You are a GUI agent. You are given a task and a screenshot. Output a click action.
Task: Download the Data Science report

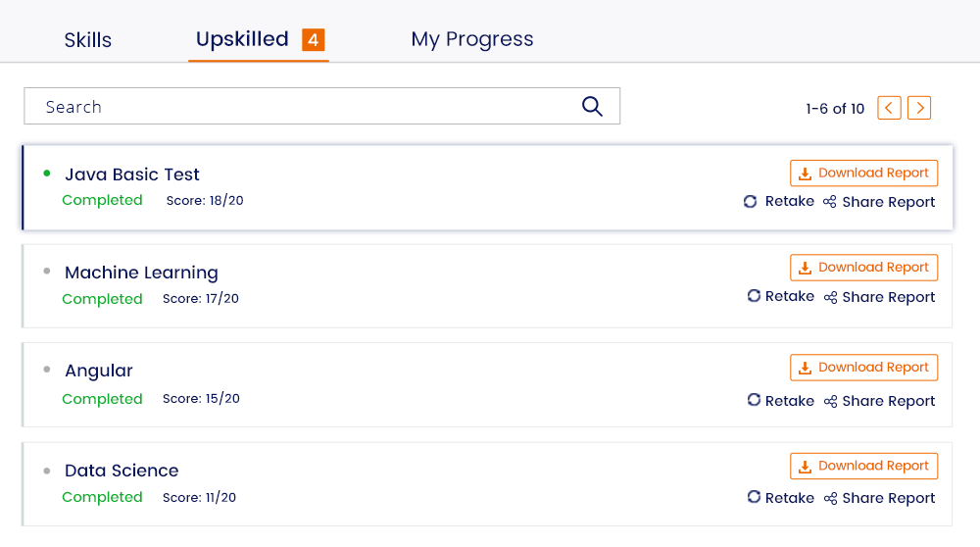click(x=863, y=467)
